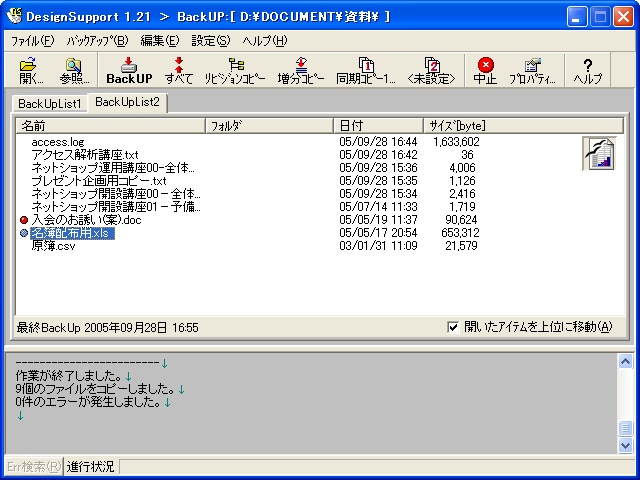Select ネットショップ運用講座00-全体 file
The width and height of the screenshot is (640, 480).
(x=113, y=168)
